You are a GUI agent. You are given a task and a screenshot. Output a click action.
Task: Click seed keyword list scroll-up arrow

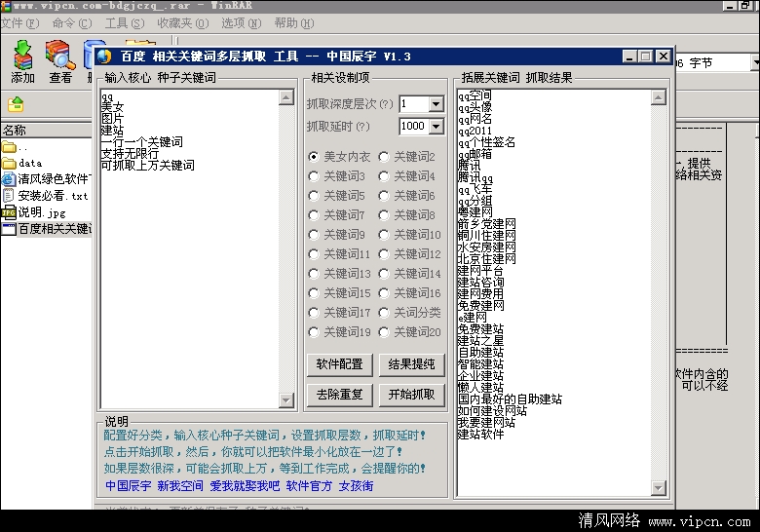click(285, 97)
